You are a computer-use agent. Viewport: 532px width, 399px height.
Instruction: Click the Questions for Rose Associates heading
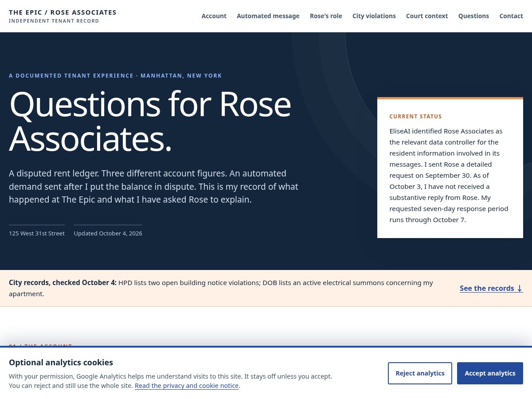click(150, 121)
